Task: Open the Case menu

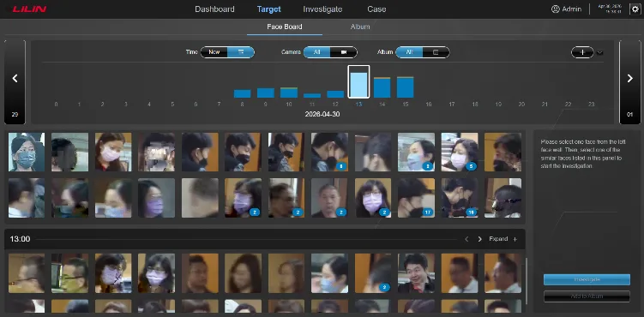Action: [376, 9]
